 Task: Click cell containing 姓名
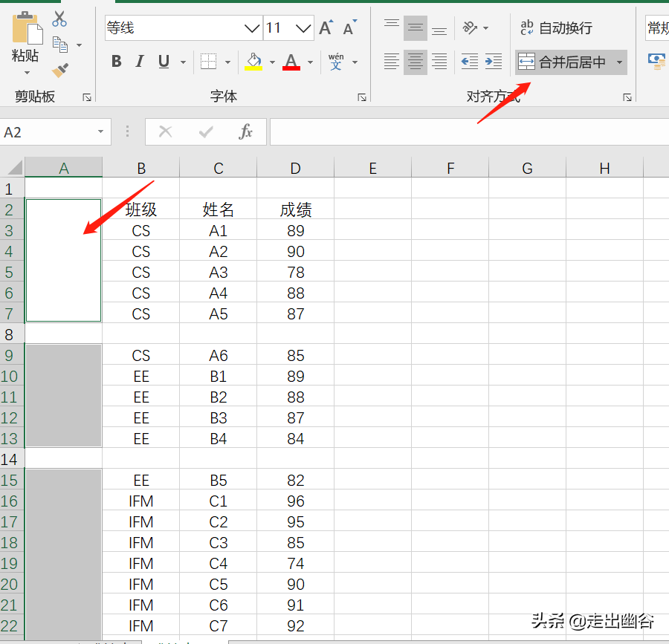(x=219, y=209)
